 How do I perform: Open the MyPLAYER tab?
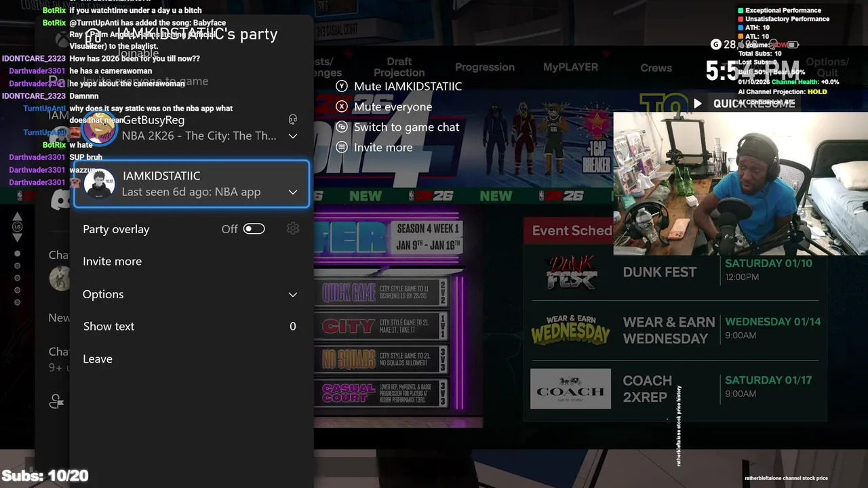click(x=570, y=67)
